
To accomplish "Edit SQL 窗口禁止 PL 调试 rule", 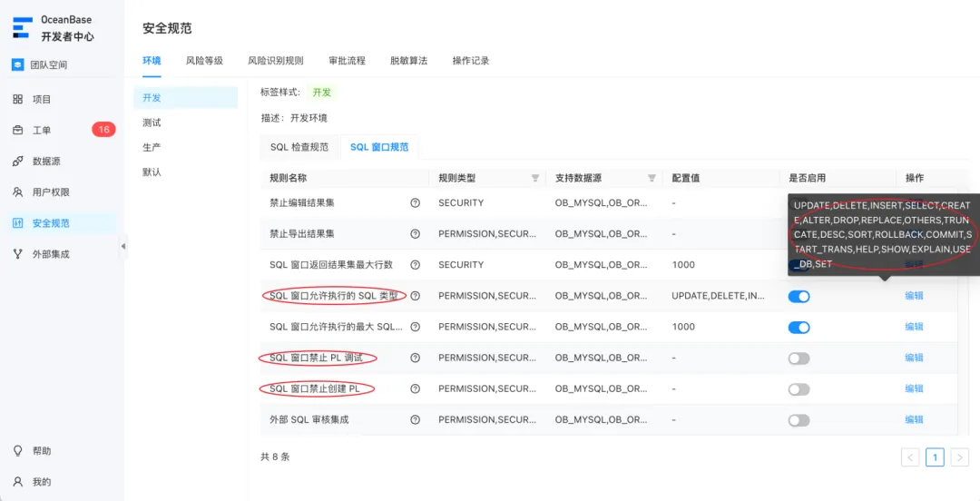I will tap(914, 358).
